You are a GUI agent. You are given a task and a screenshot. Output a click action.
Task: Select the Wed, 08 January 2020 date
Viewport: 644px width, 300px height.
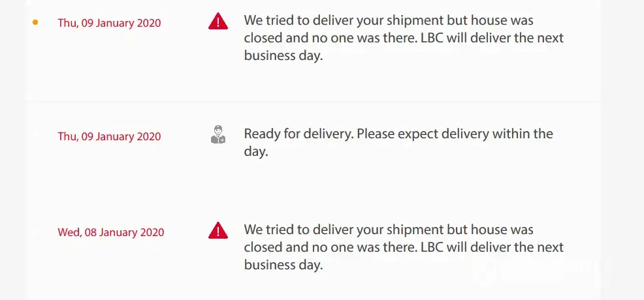tap(110, 232)
